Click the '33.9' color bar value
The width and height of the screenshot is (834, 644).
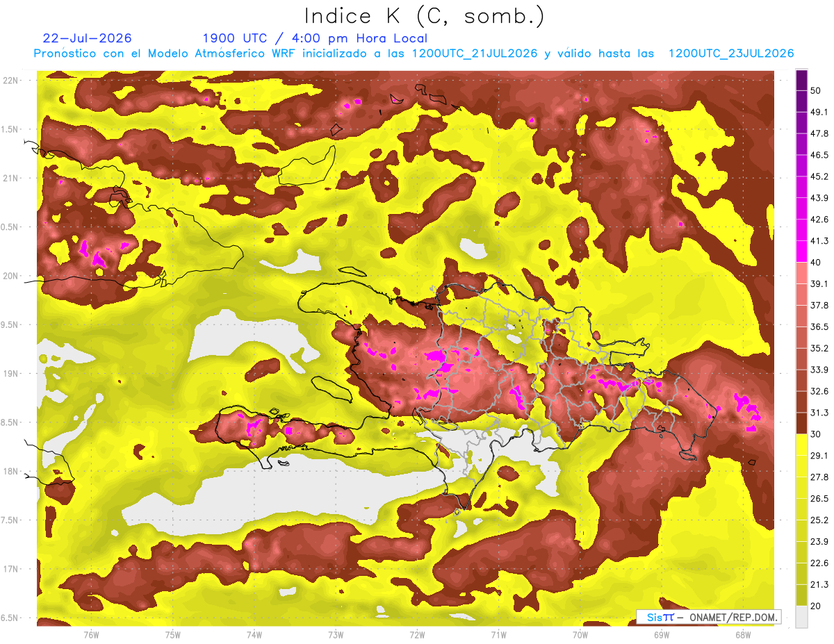click(819, 370)
